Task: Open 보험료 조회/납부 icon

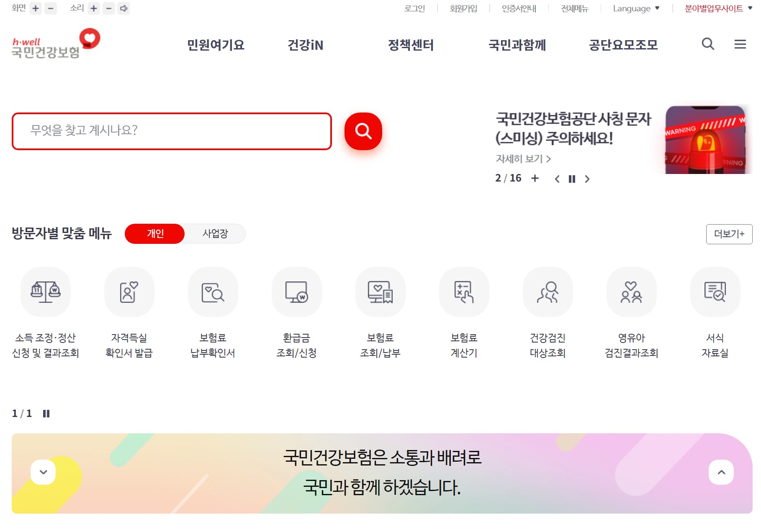Action: (380, 292)
